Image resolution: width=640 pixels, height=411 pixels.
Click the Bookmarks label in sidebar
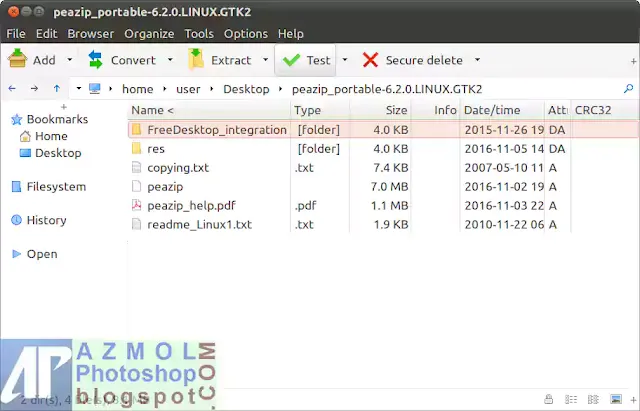coord(57,119)
